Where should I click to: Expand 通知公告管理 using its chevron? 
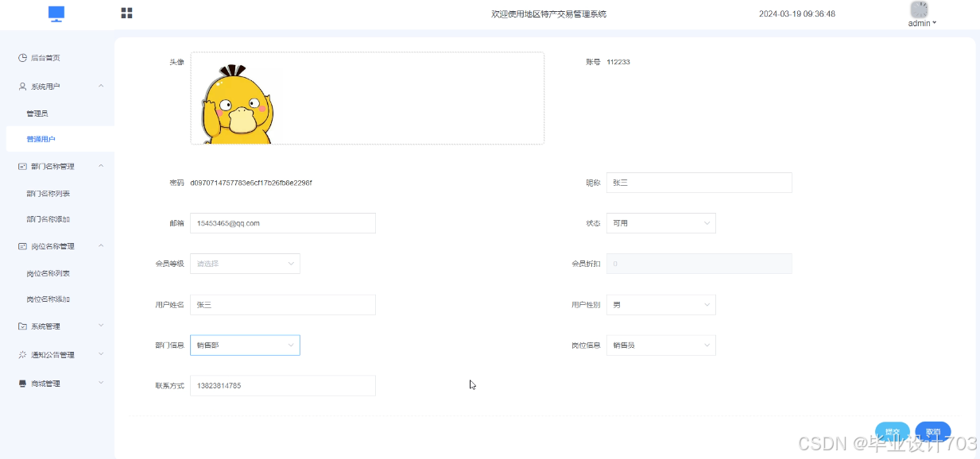tap(101, 354)
